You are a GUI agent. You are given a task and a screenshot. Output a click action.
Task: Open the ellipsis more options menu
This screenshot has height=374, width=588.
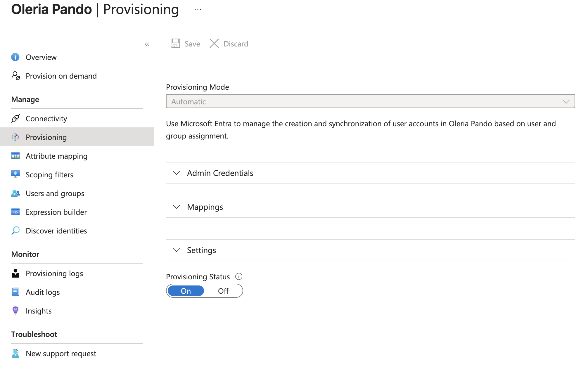click(198, 9)
